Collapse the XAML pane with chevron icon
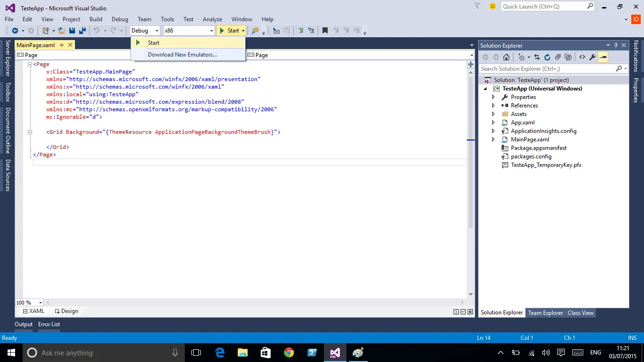644x362 pixels. 471,312
